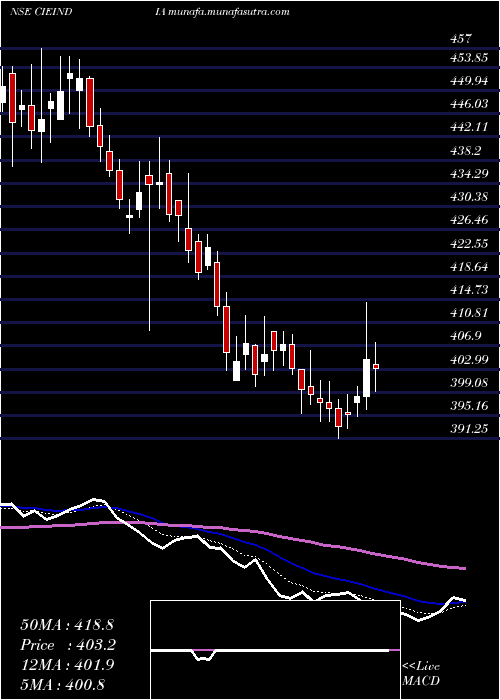Viewport: 500px width, 700px height.
Task: Select the 457 price level label
Action: 460,39
